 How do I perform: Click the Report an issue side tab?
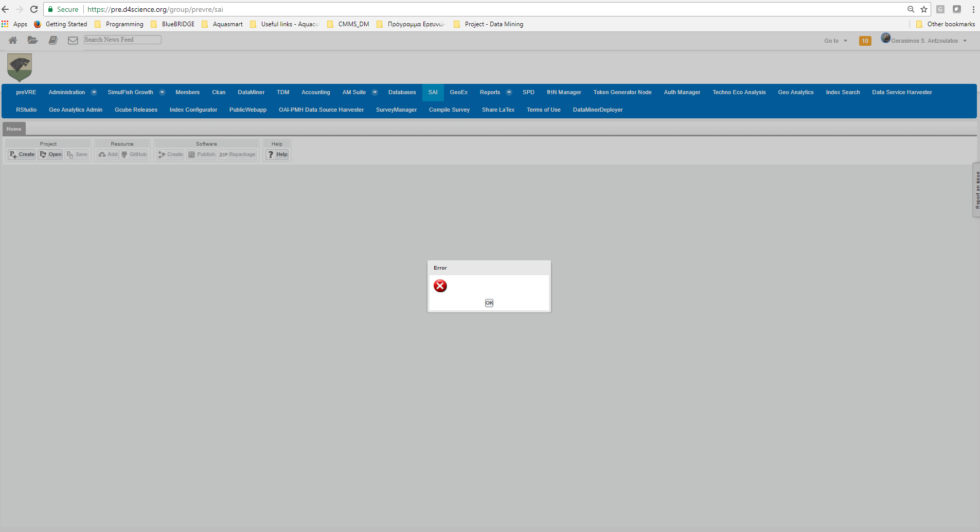tap(976, 190)
